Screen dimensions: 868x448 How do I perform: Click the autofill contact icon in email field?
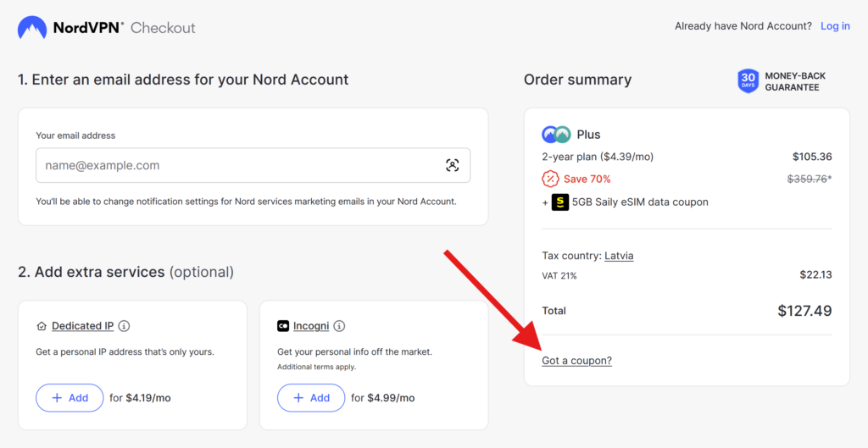click(453, 165)
